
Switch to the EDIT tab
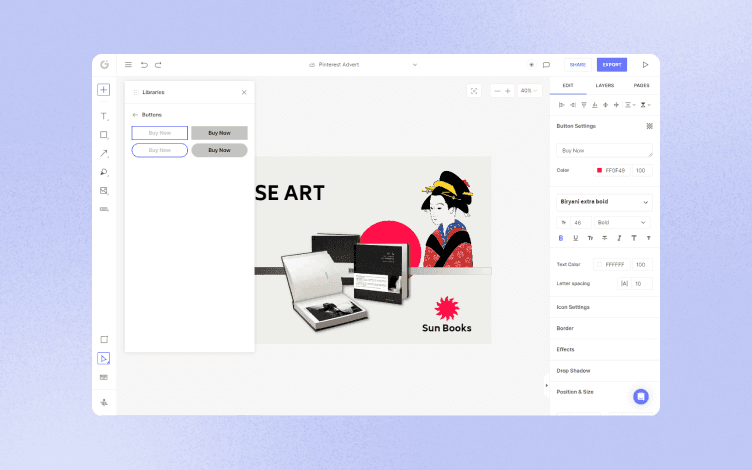point(568,85)
